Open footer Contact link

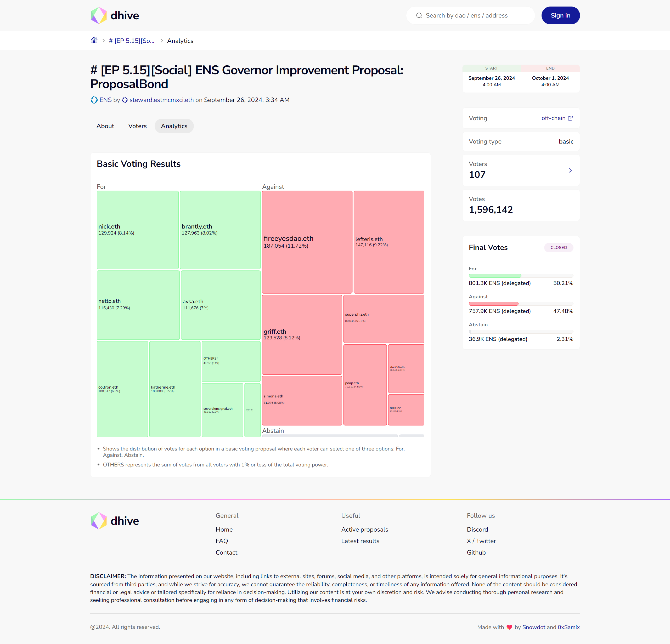click(x=226, y=552)
